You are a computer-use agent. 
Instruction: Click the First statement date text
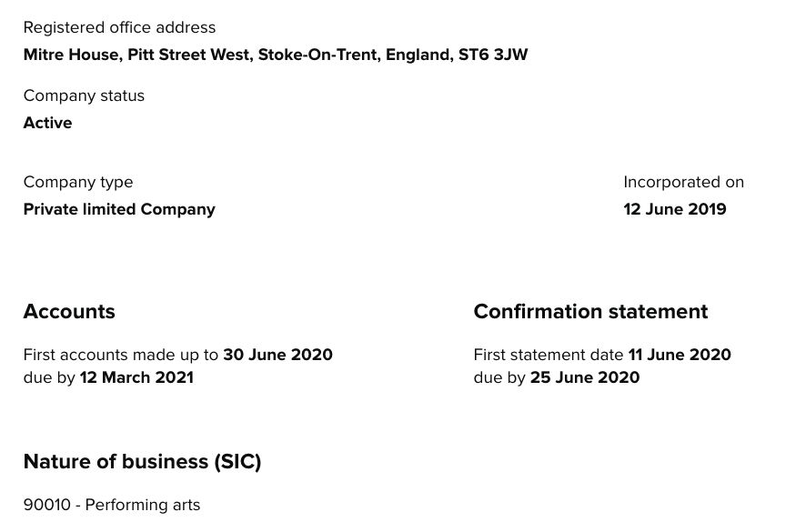coord(549,355)
